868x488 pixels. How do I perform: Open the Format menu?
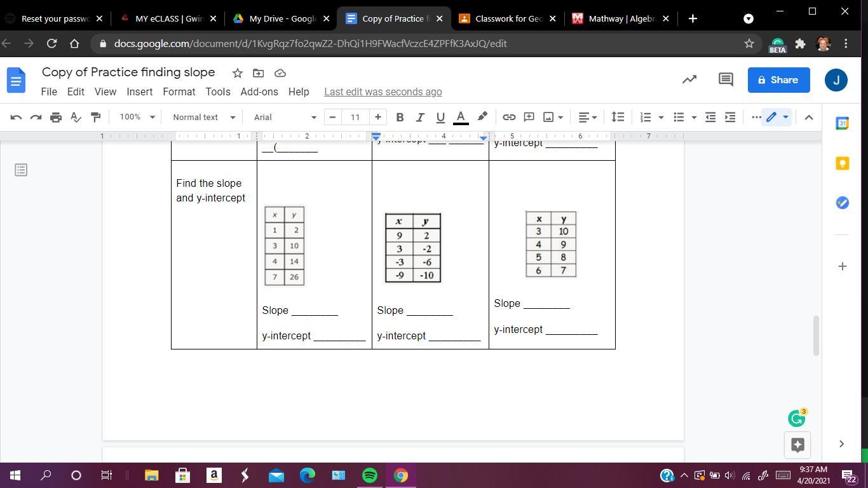[x=179, y=91]
